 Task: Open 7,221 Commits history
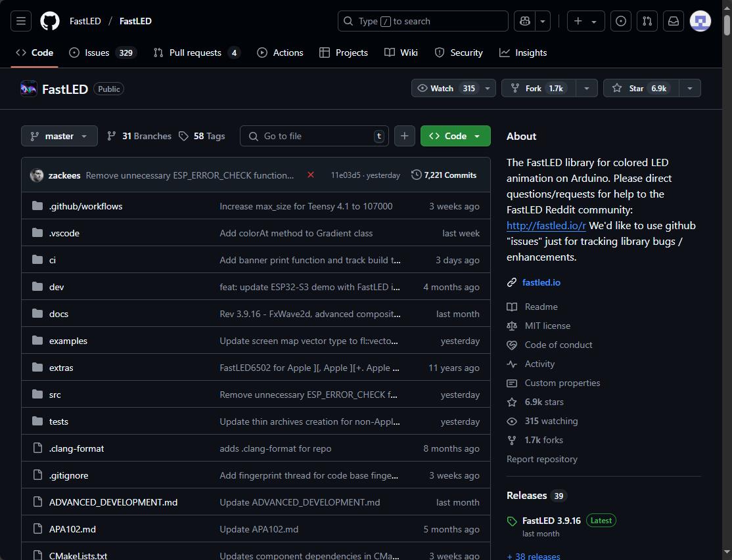(x=444, y=175)
